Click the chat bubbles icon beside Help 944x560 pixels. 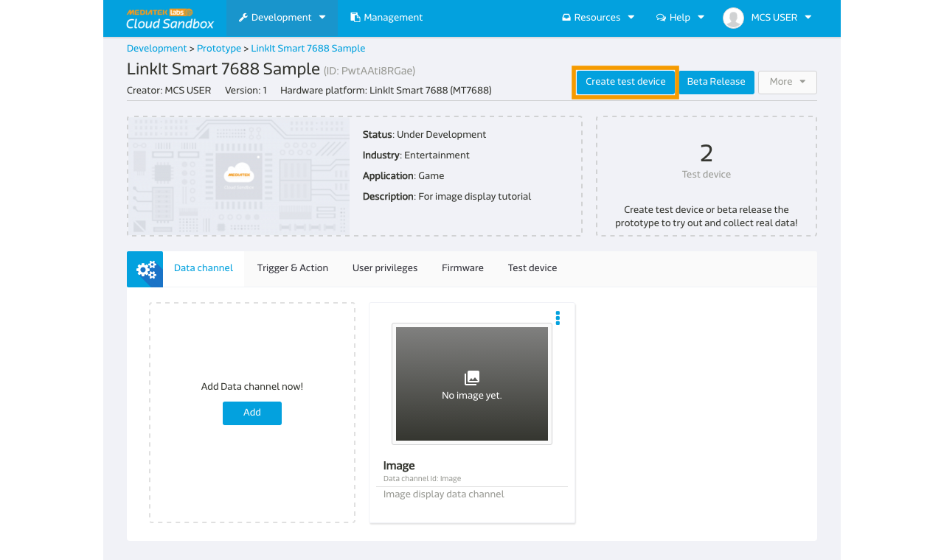coord(661,17)
